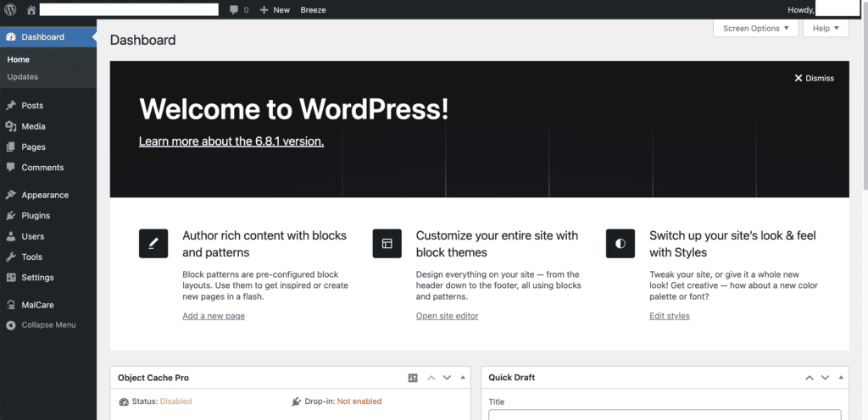Open Screen Options dropdown
The height and width of the screenshot is (420, 868).
click(755, 28)
